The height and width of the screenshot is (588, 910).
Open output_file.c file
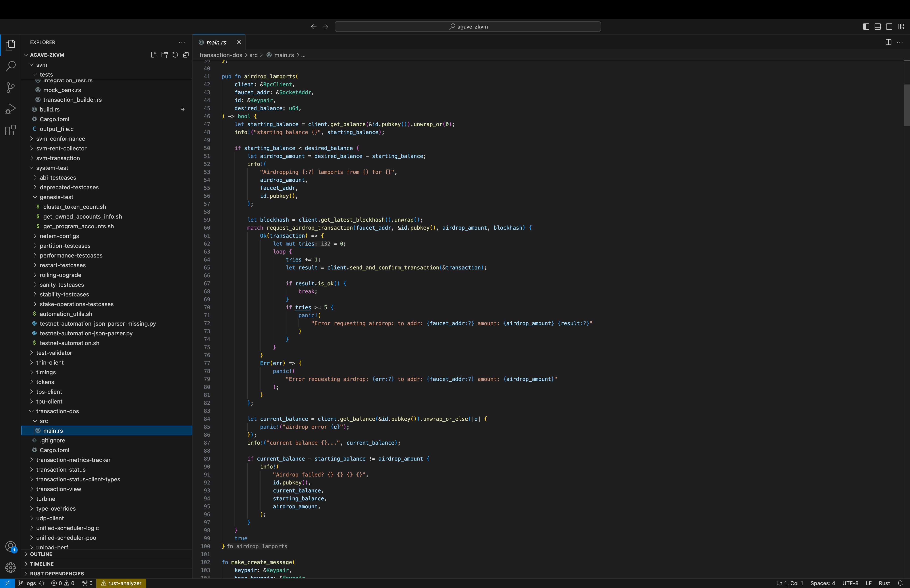tap(106, 129)
